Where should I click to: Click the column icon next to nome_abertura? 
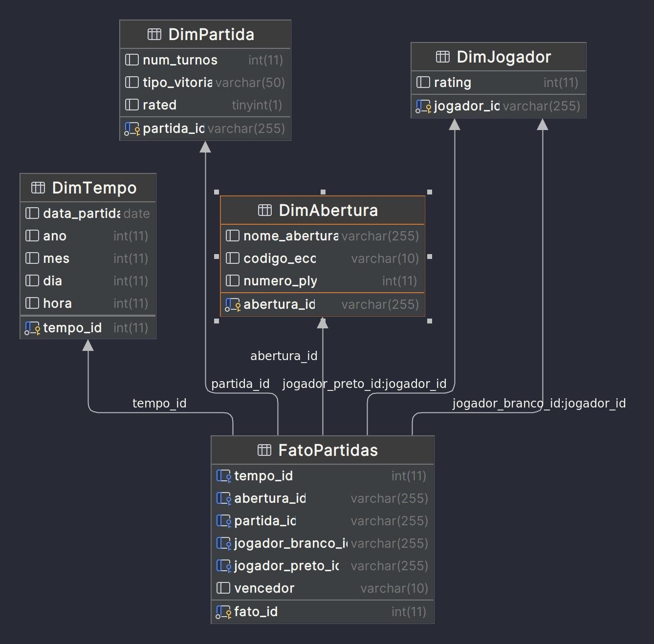[x=233, y=236]
